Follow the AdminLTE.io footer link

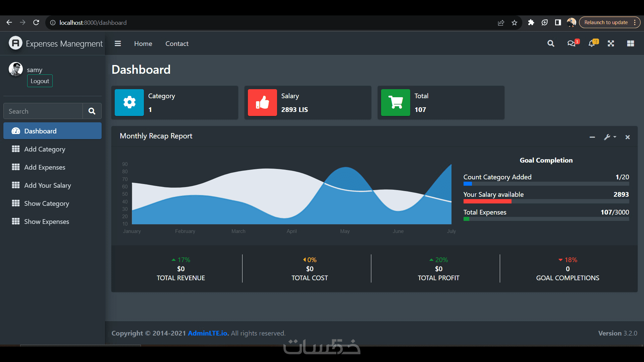click(208, 333)
